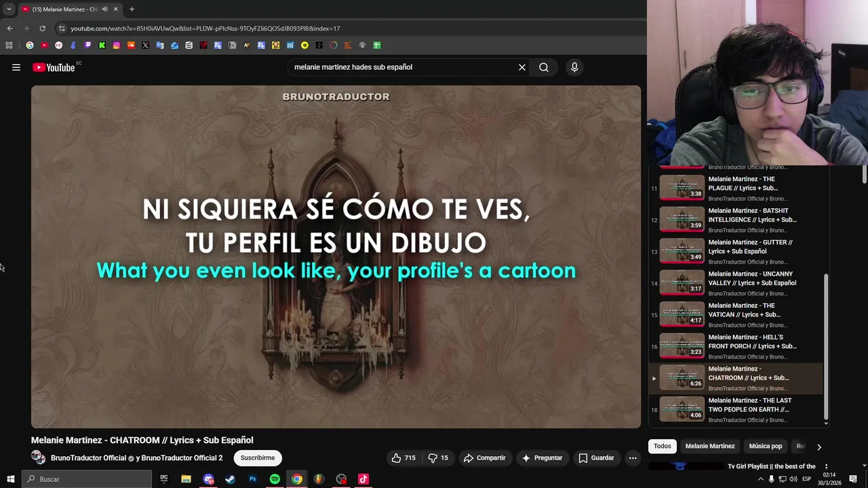The height and width of the screenshot is (488, 868).
Task: Select HELL'S FRONT PORCH playlist entry
Action: (x=736, y=346)
